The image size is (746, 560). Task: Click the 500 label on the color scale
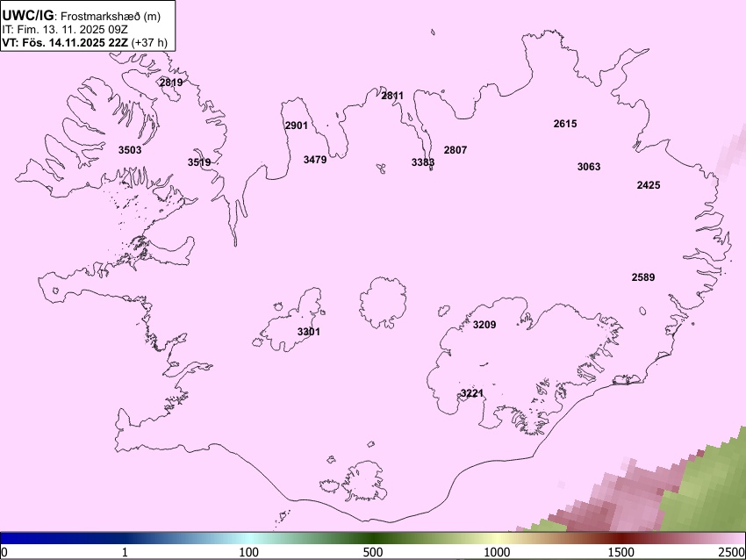tap(373, 552)
